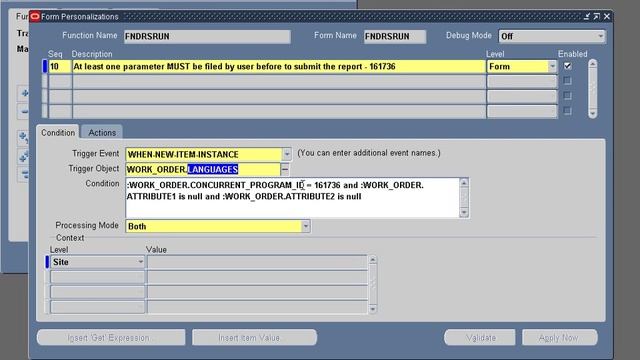
Task: Click the Validate button
Action: pyautogui.click(x=480, y=338)
